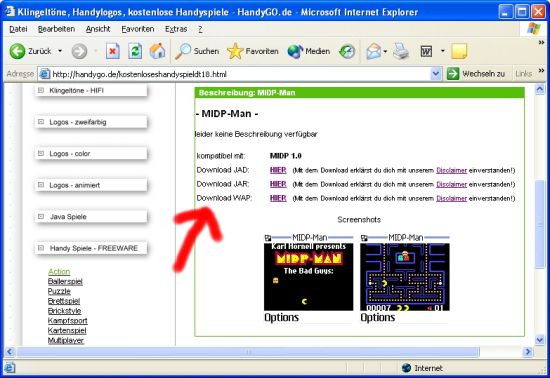Open the address bar dropdown arrow
Viewport: 550px width, 378px height.
(x=436, y=74)
